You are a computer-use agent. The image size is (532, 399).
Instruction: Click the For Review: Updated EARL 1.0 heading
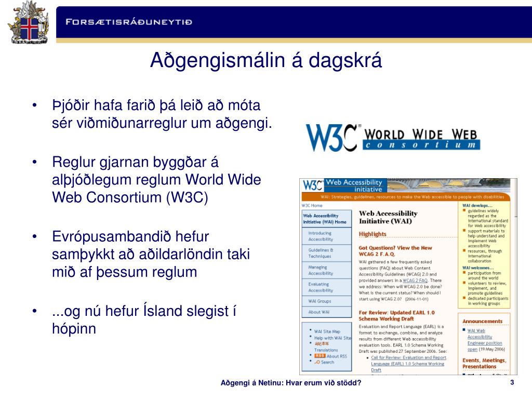coord(396,315)
